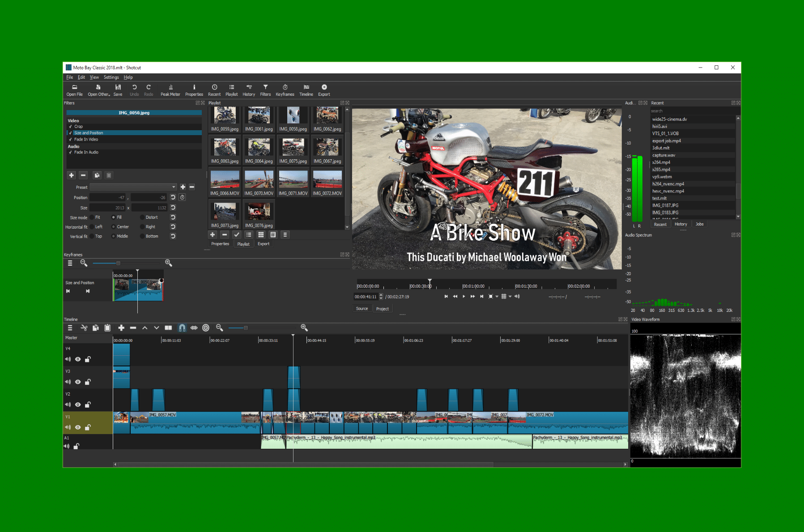Open the History toolbar icon
Viewport: 804px width, 532px height.
click(249, 90)
